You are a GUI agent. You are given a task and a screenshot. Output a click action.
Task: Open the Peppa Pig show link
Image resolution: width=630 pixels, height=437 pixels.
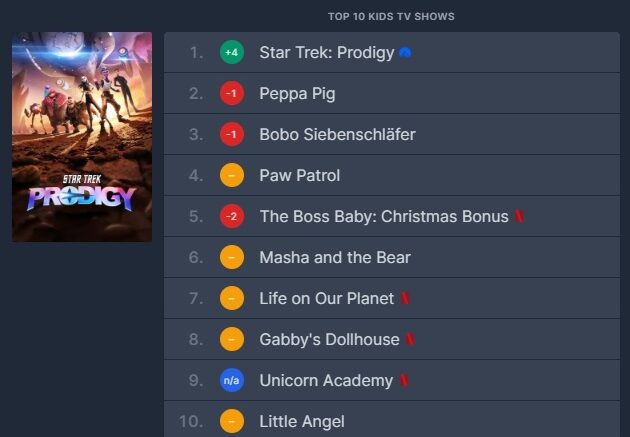pyautogui.click(x=297, y=94)
